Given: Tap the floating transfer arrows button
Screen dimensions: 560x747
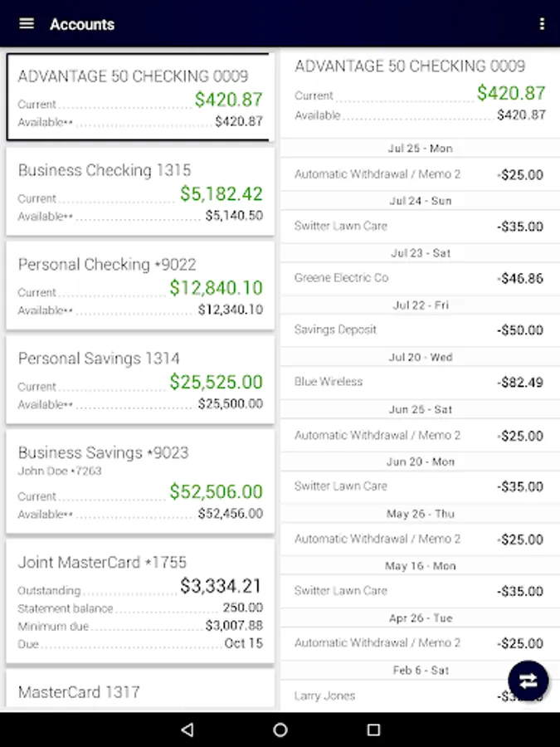Looking at the screenshot, I should (x=528, y=681).
